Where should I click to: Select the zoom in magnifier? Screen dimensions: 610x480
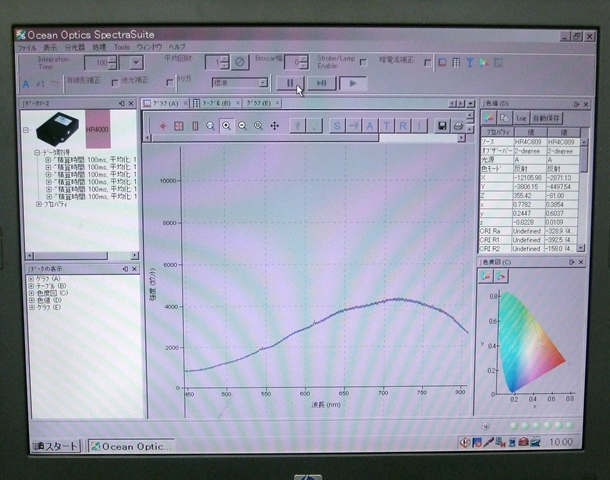click(x=226, y=126)
